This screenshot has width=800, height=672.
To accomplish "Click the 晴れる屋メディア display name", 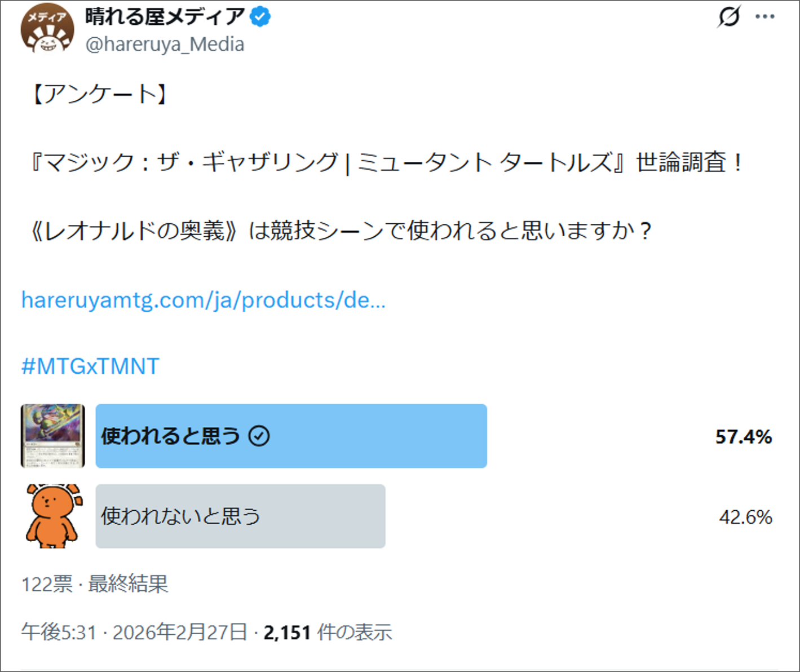I will 165,17.
